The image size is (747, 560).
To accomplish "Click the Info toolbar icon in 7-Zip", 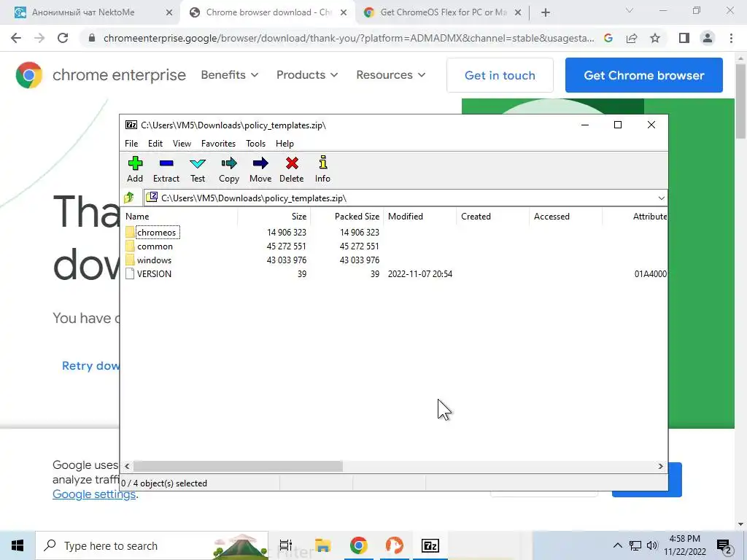I will 322,169.
